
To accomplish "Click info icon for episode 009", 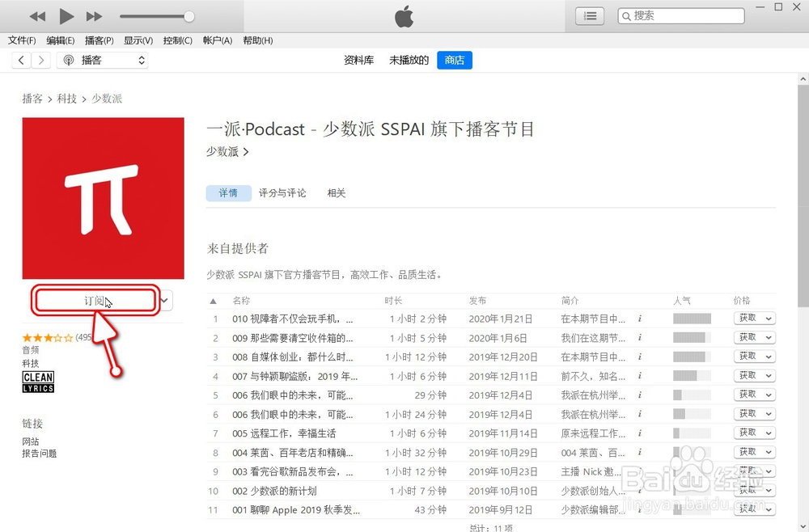I will click(x=640, y=338).
